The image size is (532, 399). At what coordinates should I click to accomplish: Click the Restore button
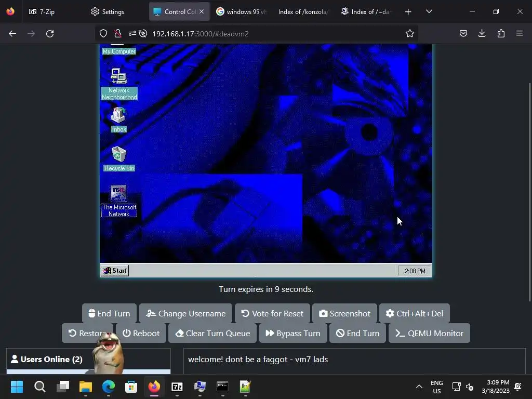coord(87,333)
